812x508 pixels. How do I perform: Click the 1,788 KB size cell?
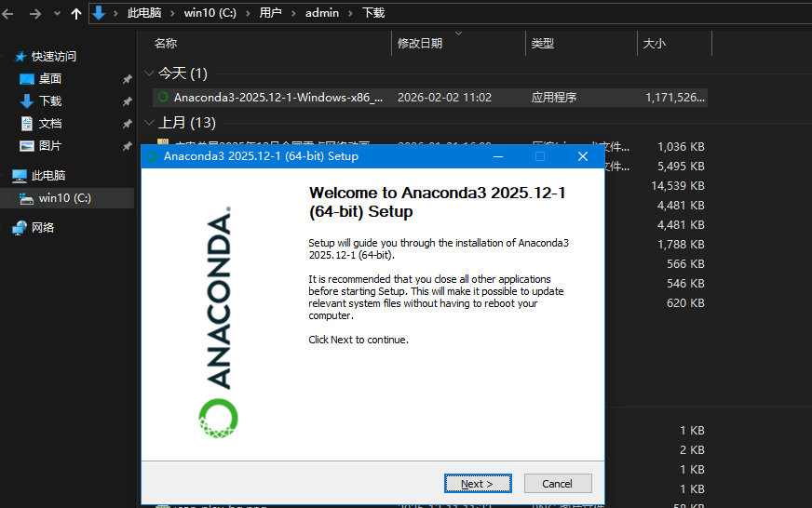[x=681, y=244]
